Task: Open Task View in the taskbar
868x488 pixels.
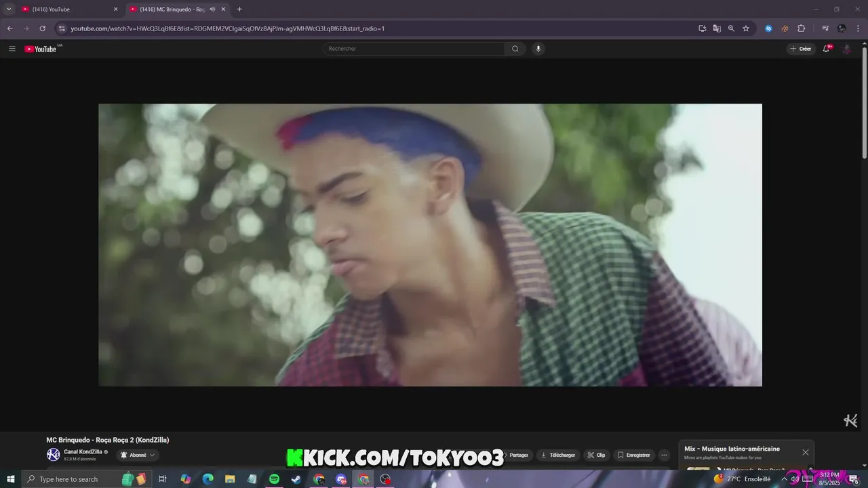Action: click(163, 479)
